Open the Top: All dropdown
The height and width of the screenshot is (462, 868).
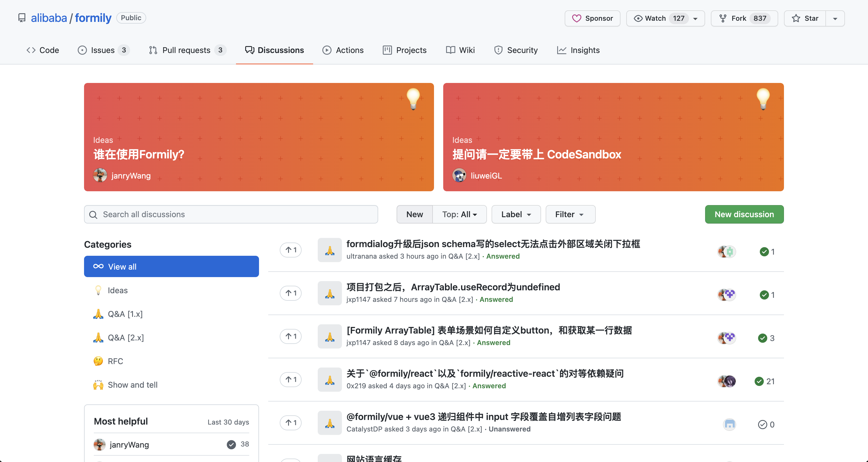(460, 214)
